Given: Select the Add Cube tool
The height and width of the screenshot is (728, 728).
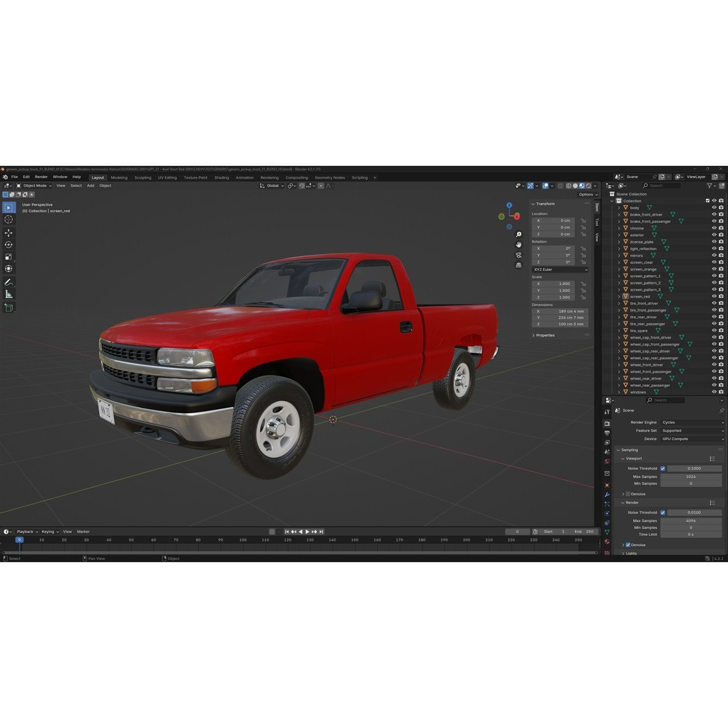Looking at the screenshot, I should (x=9, y=307).
